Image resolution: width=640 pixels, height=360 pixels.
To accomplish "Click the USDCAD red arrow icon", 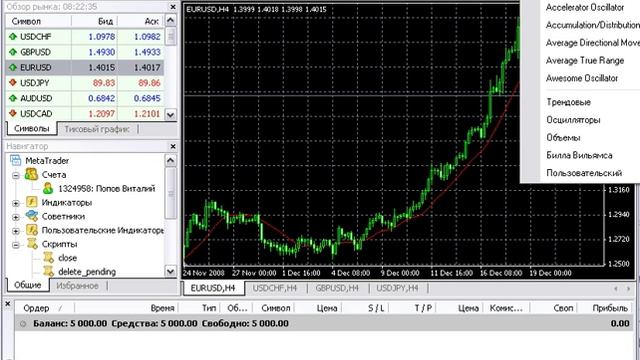I will coord(13,113).
